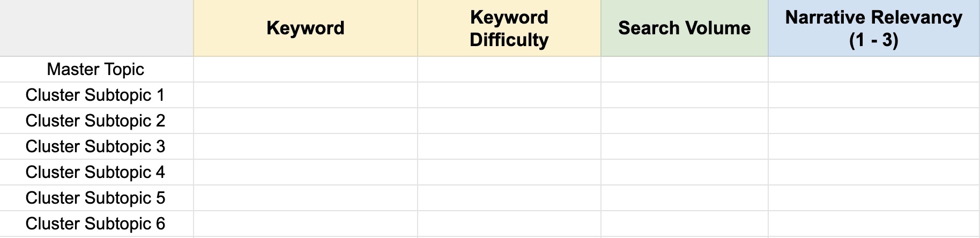The image size is (980, 238).
Task: Select Cluster Subtopic 6 Search Volume cell
Action: [x=685, y=224]
